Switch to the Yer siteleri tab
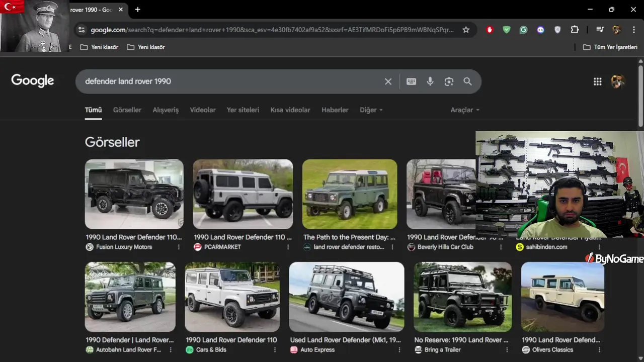The height and width of the screenshot is (362, 644). pyautogui.click(x=243, y=110)
